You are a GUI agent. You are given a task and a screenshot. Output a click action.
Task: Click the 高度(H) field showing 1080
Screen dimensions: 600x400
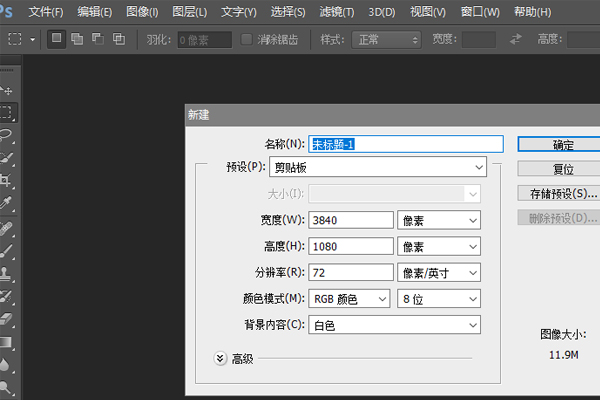[351, 246]
